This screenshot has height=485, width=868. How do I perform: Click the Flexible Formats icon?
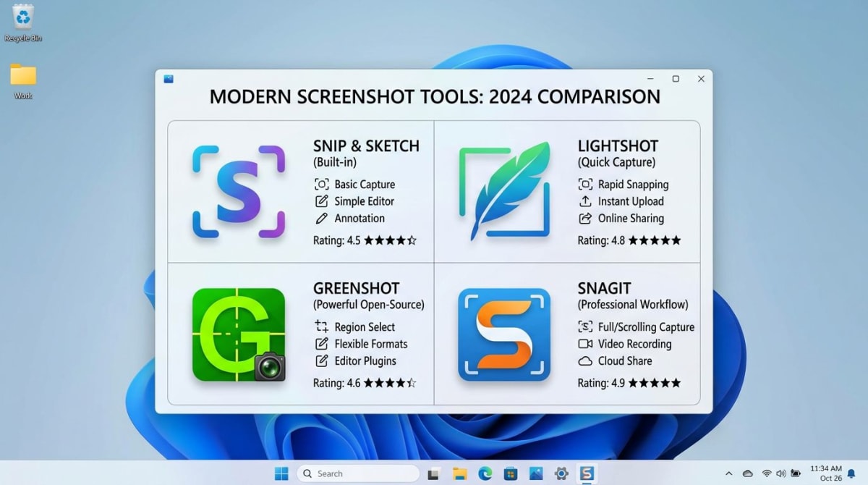322,344
